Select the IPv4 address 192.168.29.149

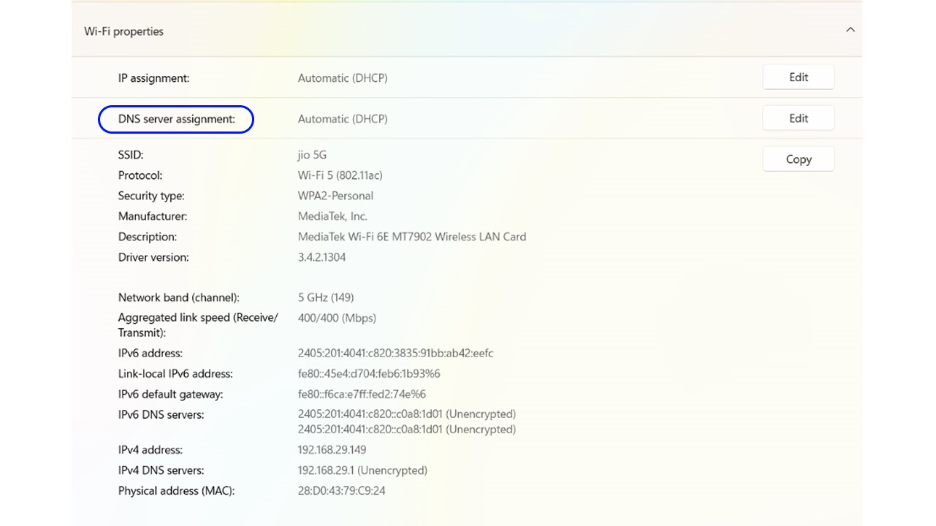(331, 450)
